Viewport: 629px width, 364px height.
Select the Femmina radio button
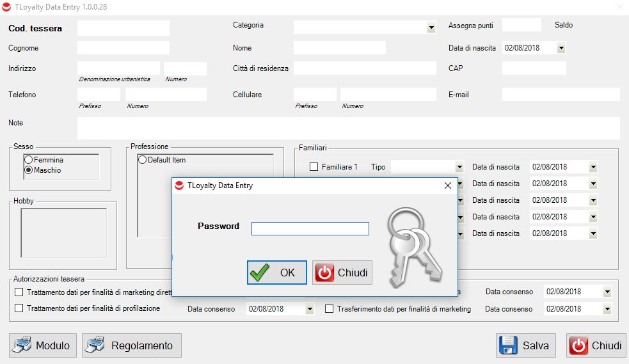[28, 160]
